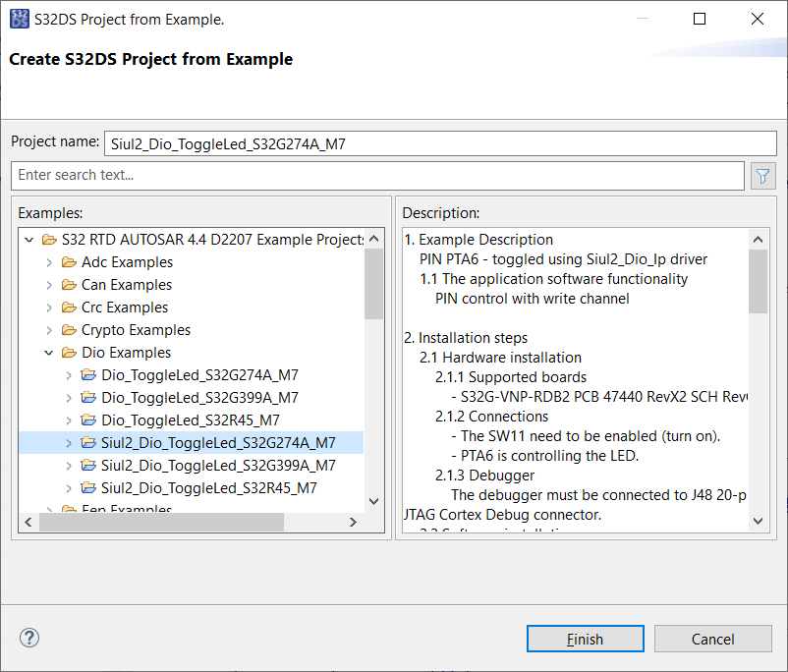Click the folder icon beside Dio_ToggleLed_S32G274A_M7
The height and width of the screenshot is (672, 788).
click(x=86, y=375)
